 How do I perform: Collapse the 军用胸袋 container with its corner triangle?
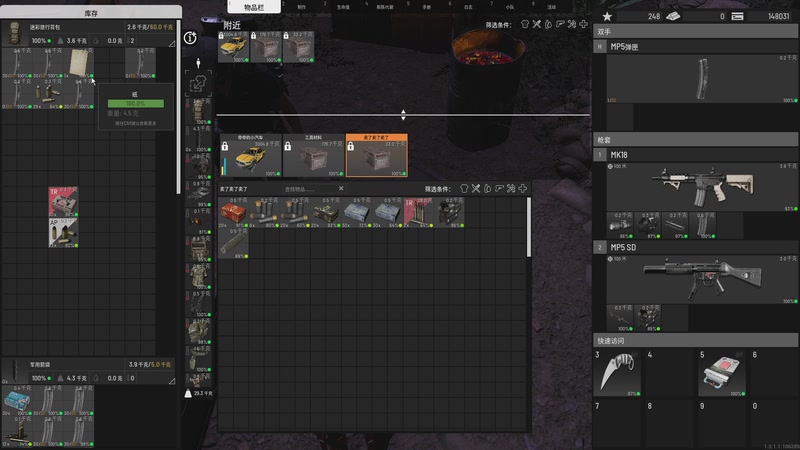(x=172, y=381)
